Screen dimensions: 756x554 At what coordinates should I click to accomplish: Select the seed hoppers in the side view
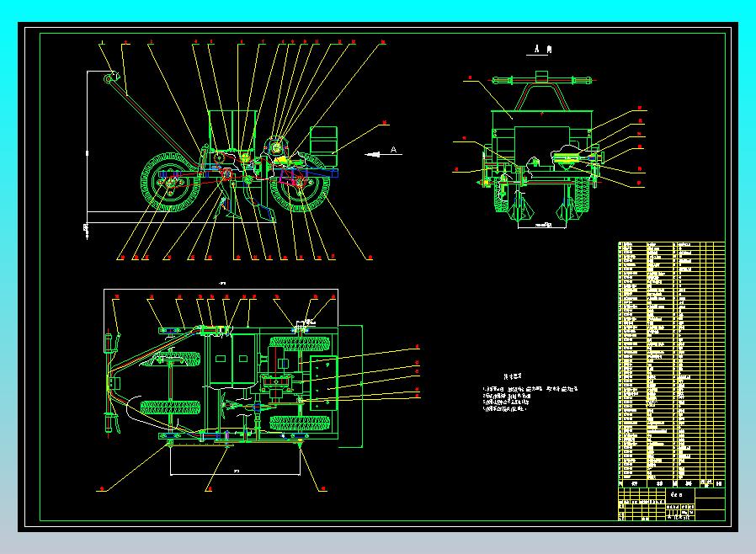(232, 131)
